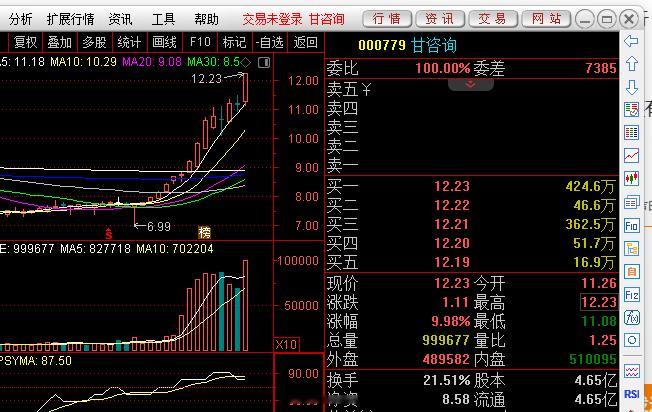Image resolution: width=652 pixels, height=412 pixels.
Task: Click the orange 自 sidebar icon
Action: 632,272
